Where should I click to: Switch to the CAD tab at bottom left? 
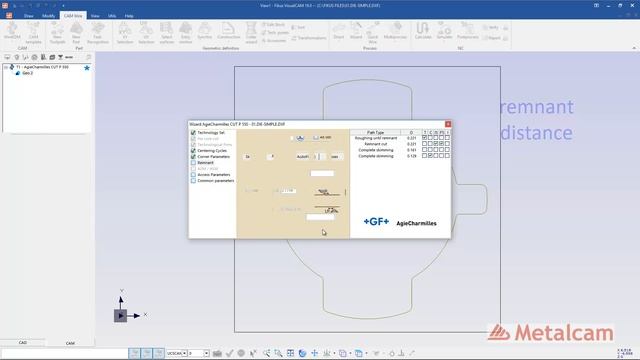[23, 343]
